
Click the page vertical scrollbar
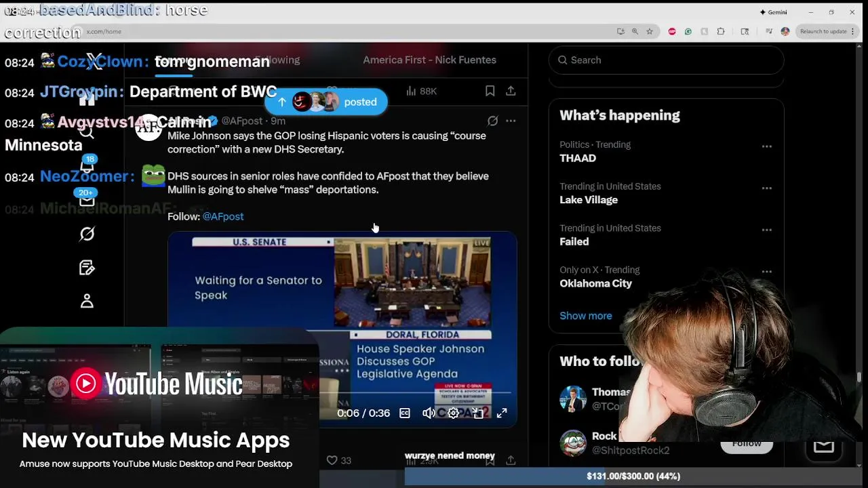point(859,376)
